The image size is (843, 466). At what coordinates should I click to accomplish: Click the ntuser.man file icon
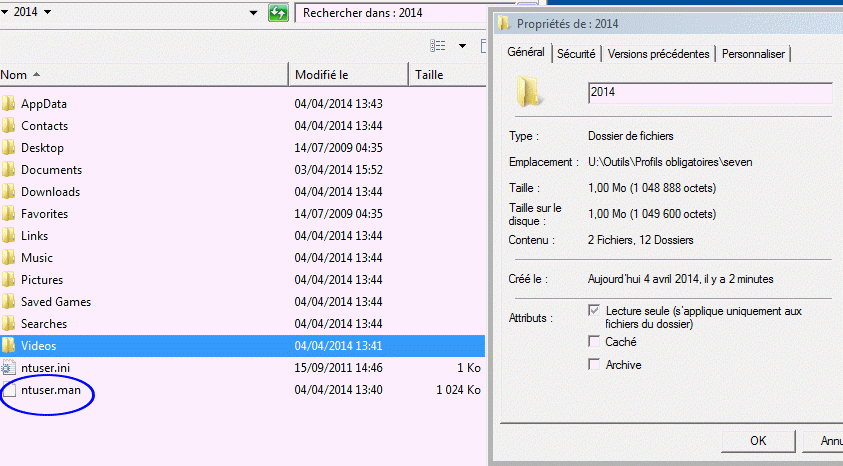tap(9, 390)
